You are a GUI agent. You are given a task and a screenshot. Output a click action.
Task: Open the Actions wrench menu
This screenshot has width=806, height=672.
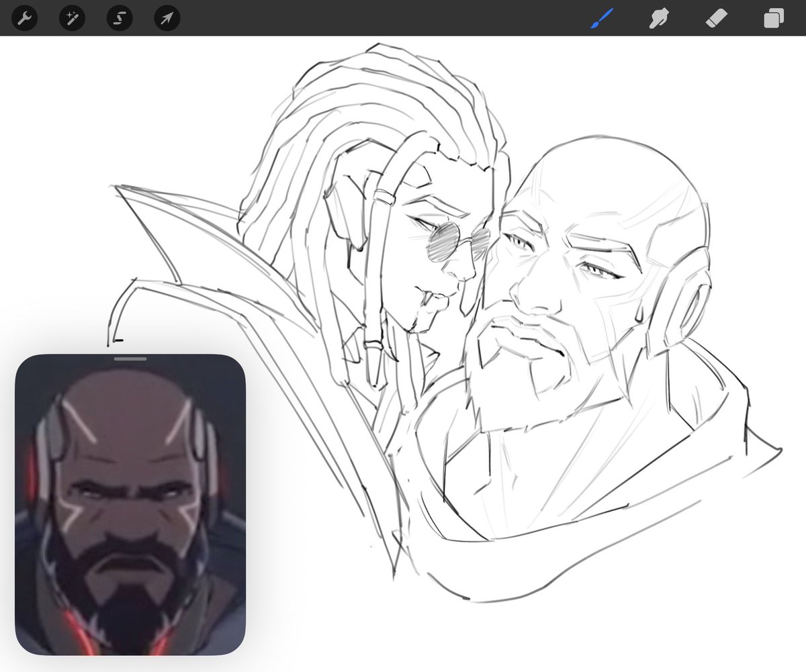(25, 18)
